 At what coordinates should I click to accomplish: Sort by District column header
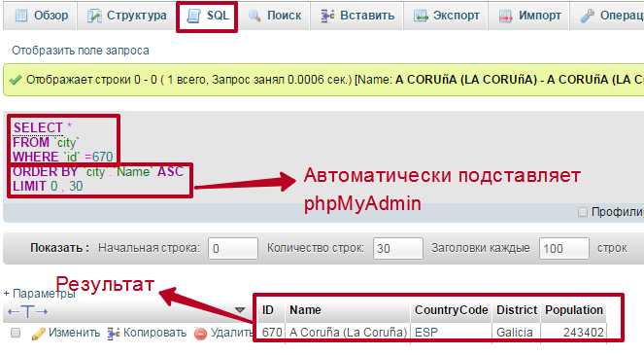tap(517, 309)
